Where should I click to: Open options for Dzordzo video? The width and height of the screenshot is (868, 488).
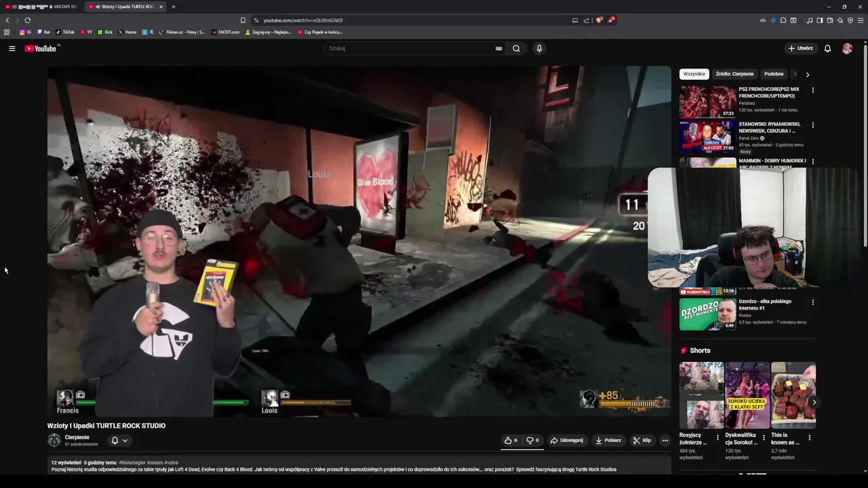click(812, 302)
